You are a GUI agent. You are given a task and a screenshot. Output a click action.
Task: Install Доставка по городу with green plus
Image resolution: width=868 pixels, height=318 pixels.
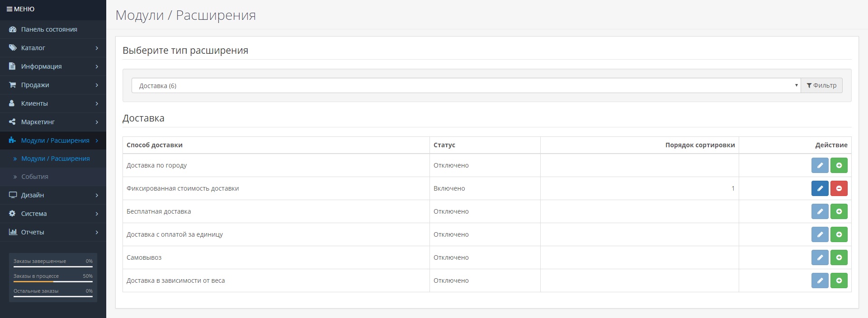(839, 165)
